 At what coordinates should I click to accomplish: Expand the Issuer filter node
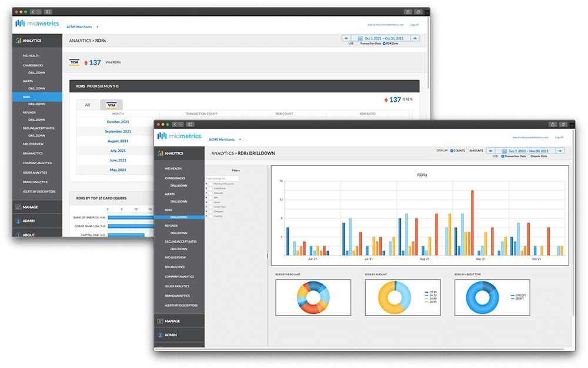[x=206, y=202]
